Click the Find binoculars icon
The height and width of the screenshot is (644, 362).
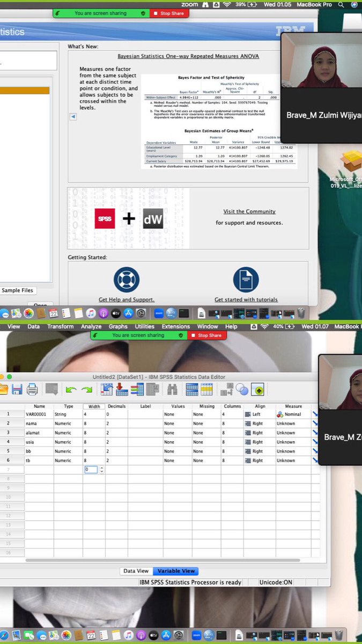point(172,390)
